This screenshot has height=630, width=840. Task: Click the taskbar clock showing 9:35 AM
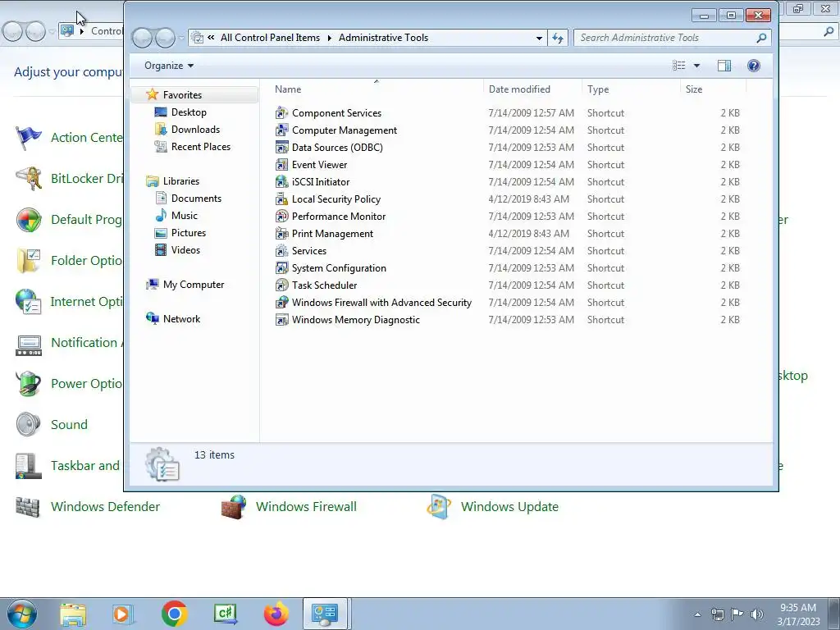coord(798,614)
